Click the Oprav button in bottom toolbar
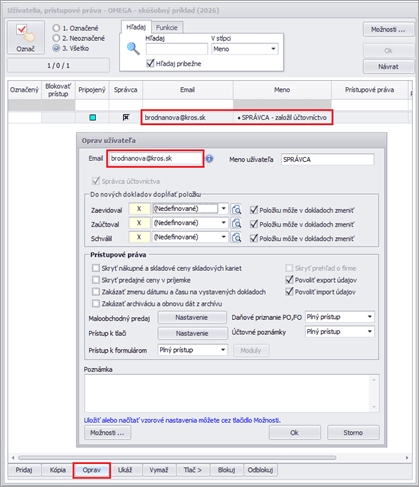The height and width of the screenshot is (487, 419). [92, 470]
